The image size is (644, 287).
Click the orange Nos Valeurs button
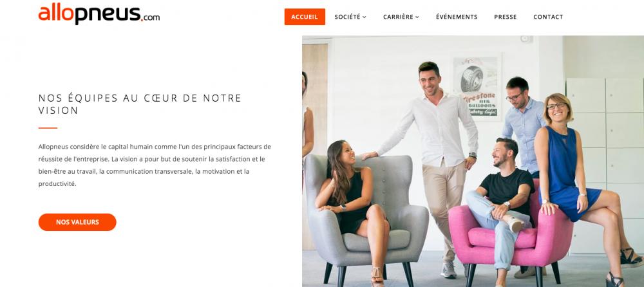point(77,222)
